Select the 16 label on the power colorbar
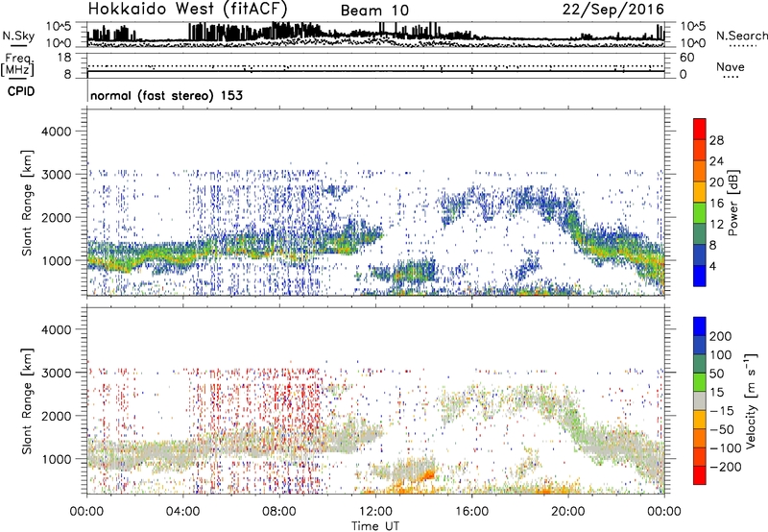768x532 pixels. tap(716, 204)
